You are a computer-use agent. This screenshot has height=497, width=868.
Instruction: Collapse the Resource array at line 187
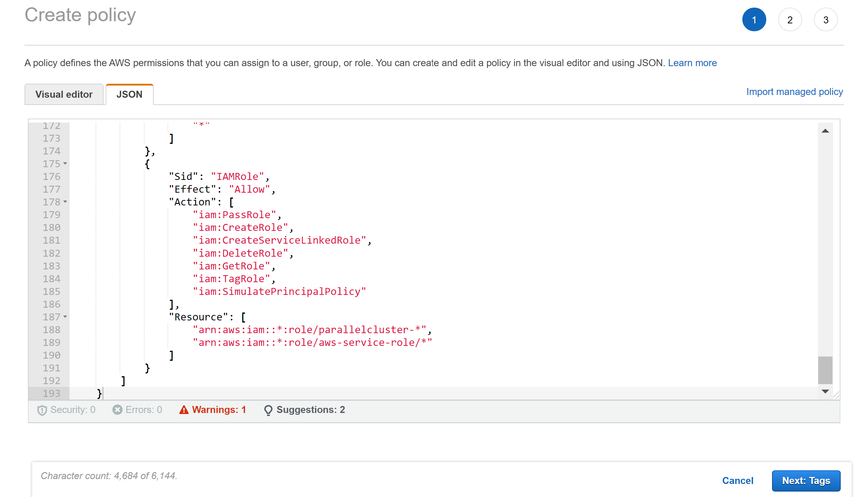coord(65,317)
